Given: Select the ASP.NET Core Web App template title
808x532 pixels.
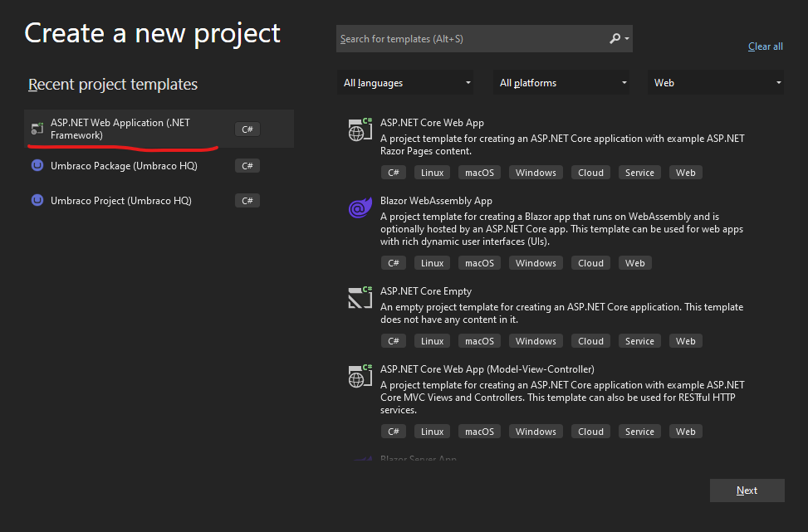Looking at the screenshot, I should coord(432,123).
